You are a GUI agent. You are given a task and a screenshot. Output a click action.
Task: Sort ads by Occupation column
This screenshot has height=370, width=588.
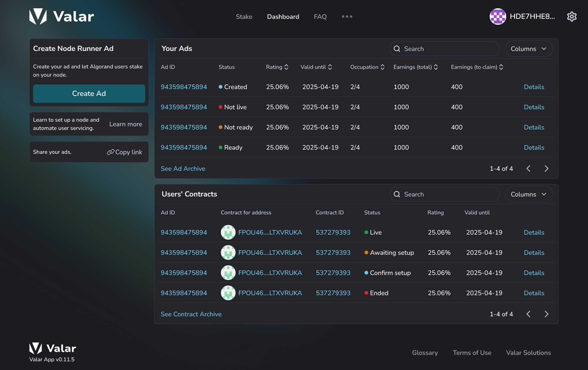[382, 67]
